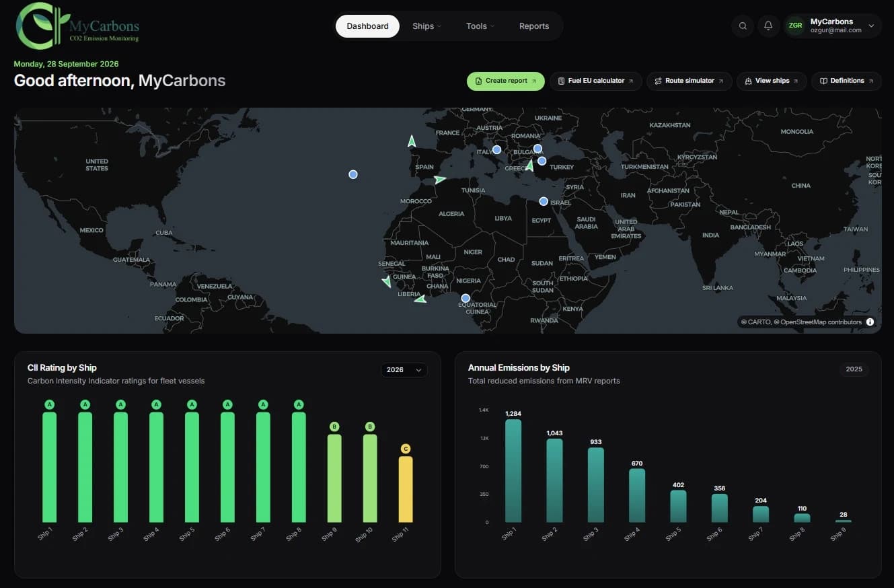This screenshot has height=588, width=894.
Task: Click the blue ship dot near Israel
Action: (x=544, y=201)
